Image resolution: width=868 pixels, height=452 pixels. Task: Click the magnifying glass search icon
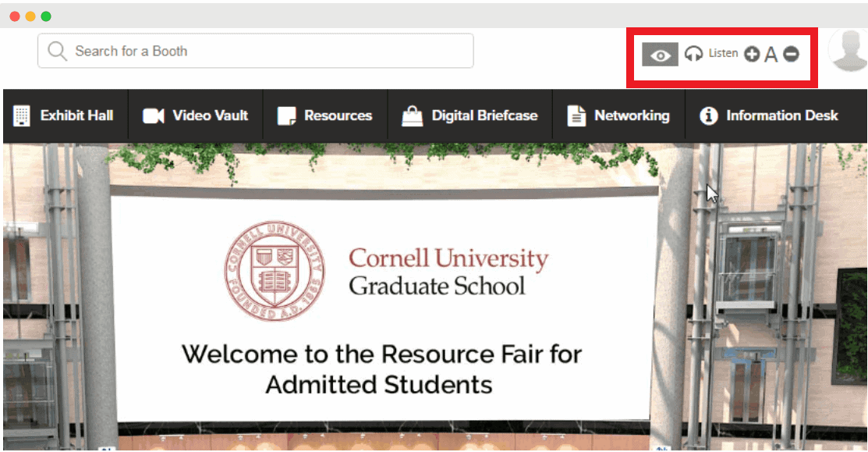57,51
